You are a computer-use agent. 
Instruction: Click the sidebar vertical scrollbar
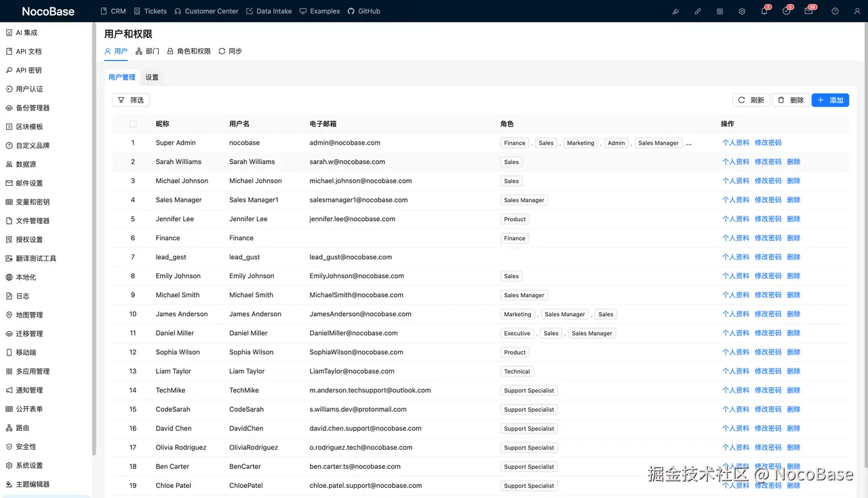point(94,237)
